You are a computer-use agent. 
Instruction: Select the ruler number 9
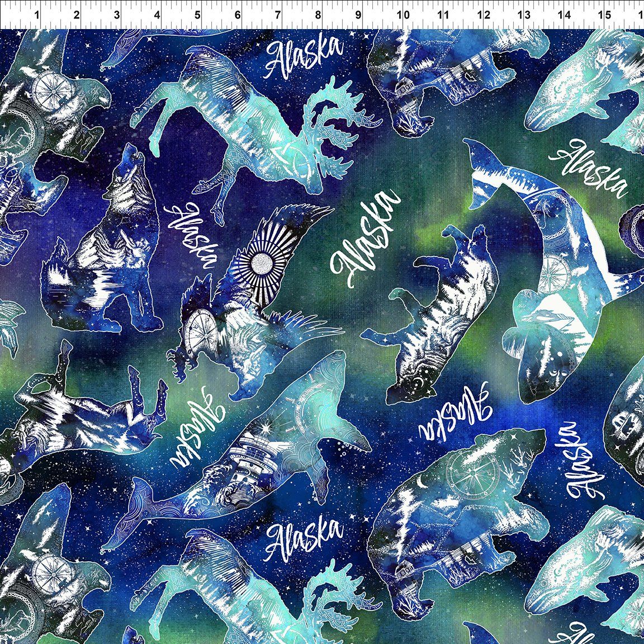358,15
